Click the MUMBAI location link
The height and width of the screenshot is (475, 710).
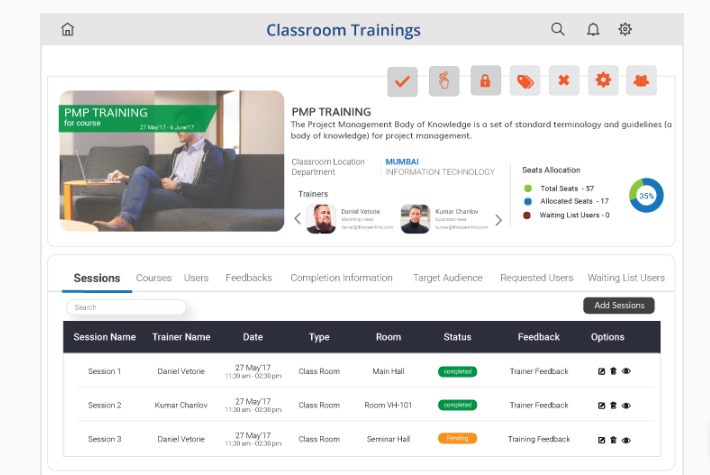pos(402,162)
